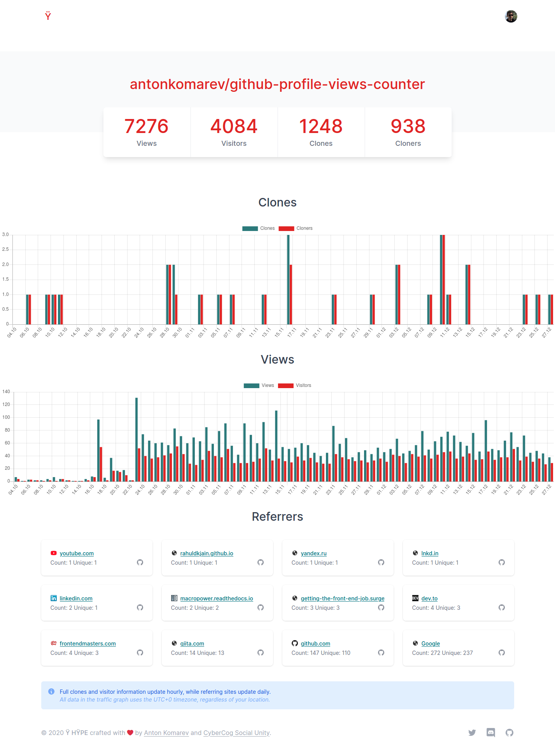Open GitHub icon on dev.to card

[502, 607]
